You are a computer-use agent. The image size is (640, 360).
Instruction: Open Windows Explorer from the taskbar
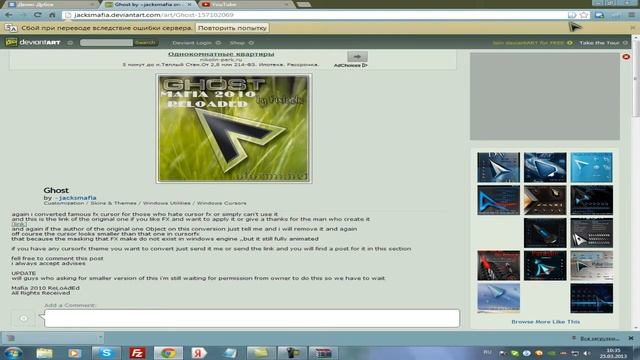pyautogui.click(x=44, y=353)
